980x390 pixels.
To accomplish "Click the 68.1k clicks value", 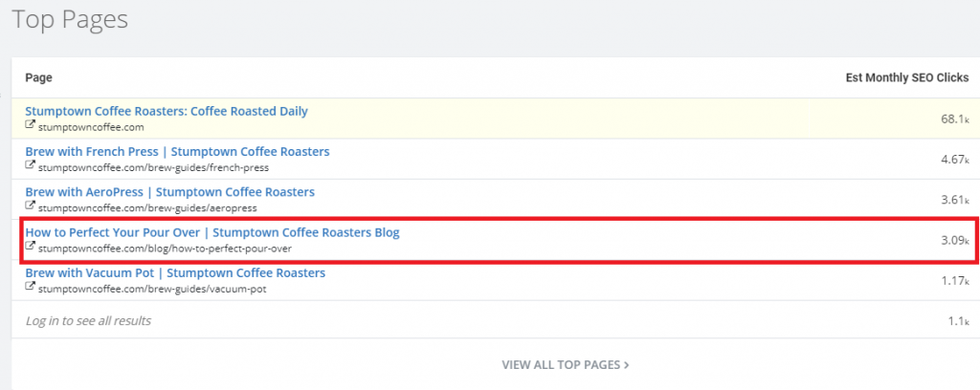I will (954, 119).
